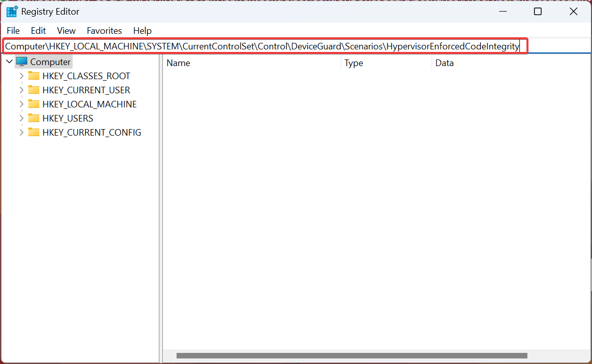592x364 pixels.
Task: Click the HKEY_CURRENT_USER folder icon
Action: click(x=34, y=90)
